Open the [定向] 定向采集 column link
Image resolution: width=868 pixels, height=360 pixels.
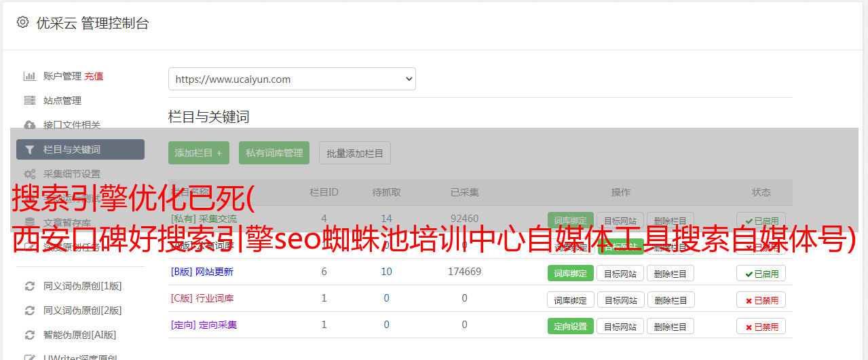pyautogui.click(x=204, y=325)
